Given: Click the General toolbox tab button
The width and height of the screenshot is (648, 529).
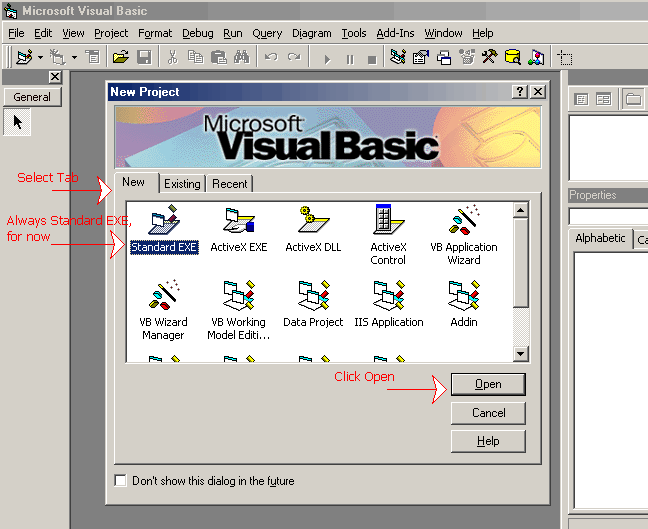Looking at the screenshot, I should click(32, 97).
